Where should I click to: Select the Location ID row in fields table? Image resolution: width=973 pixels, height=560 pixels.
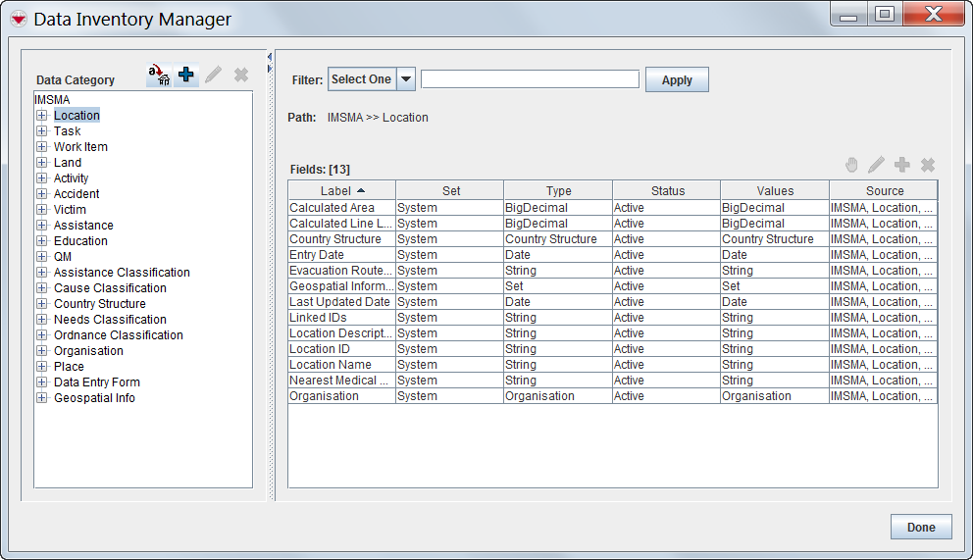click(x=320, y=349)
